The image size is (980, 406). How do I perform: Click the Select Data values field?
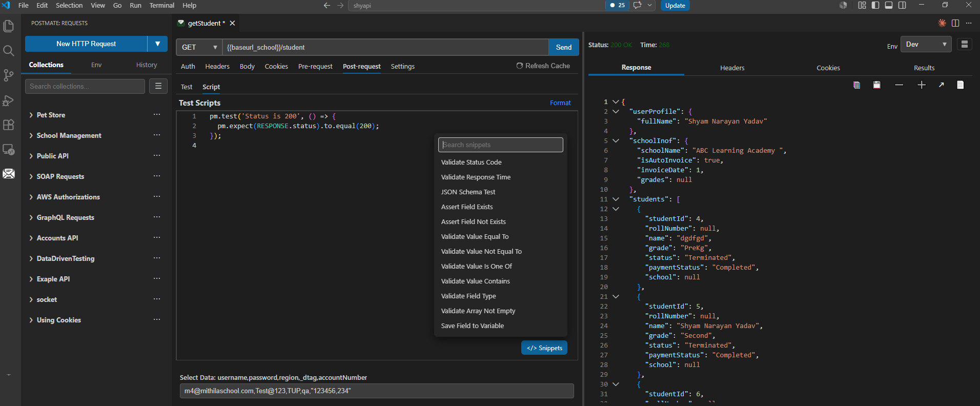click(377, 391)
